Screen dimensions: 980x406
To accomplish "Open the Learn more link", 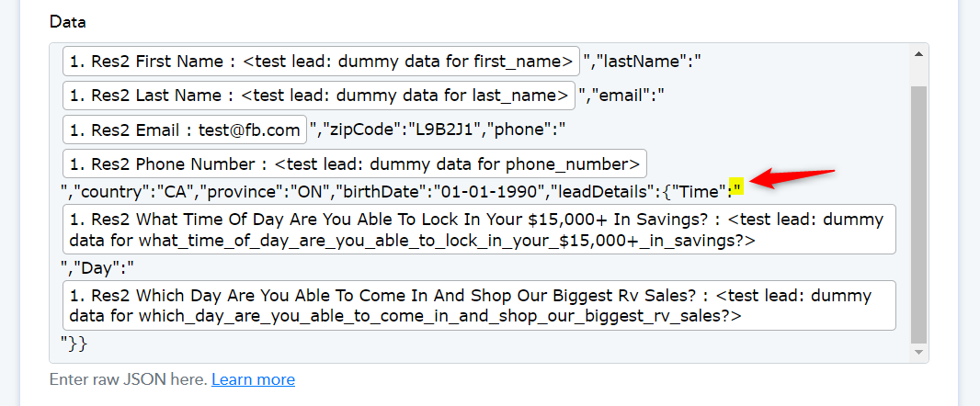I will [253, 379].
